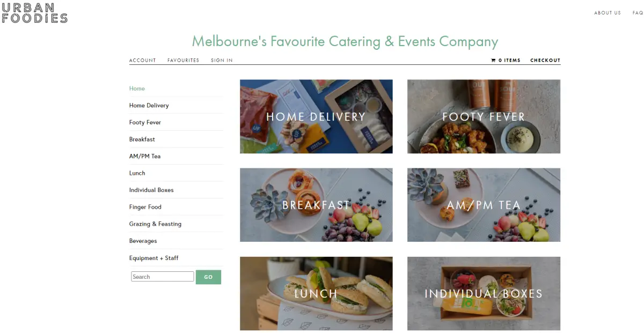Image resolution: width=644 pixels, height=333 pixels.
Task: Focus the Search input field
Action: tap(163, 277)
